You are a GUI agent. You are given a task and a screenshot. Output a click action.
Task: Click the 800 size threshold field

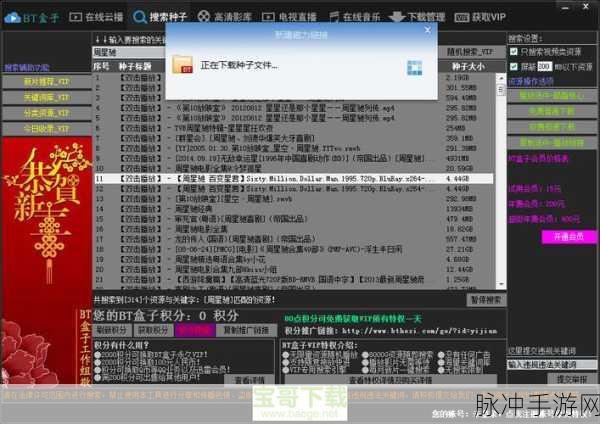coord(545,67)
